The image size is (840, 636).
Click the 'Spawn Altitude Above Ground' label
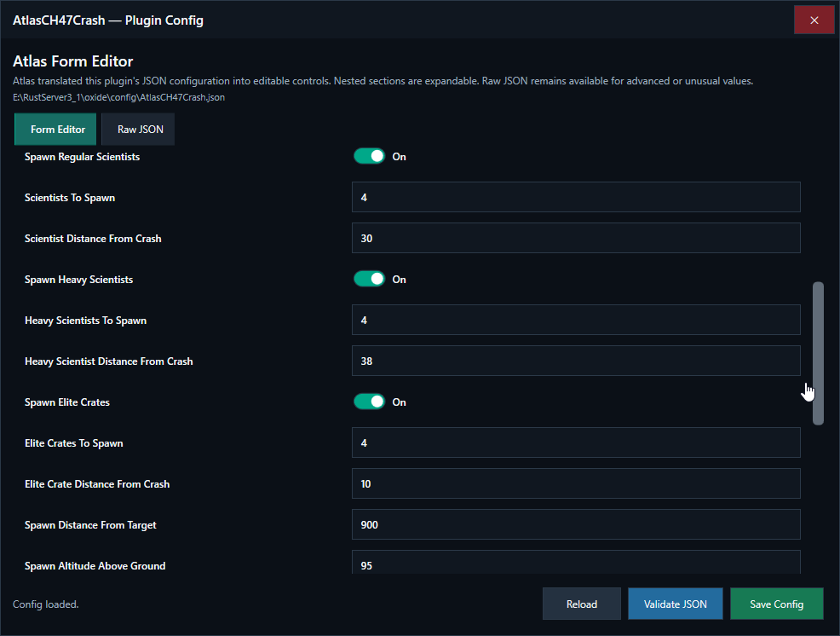[95, 566]
